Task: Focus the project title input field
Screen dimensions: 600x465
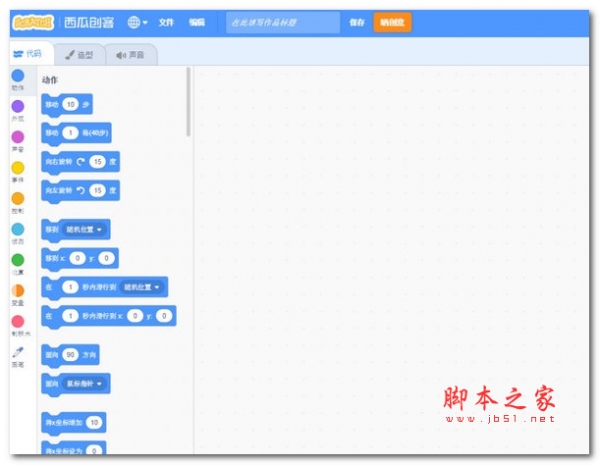Action: [x=283, y=22]
